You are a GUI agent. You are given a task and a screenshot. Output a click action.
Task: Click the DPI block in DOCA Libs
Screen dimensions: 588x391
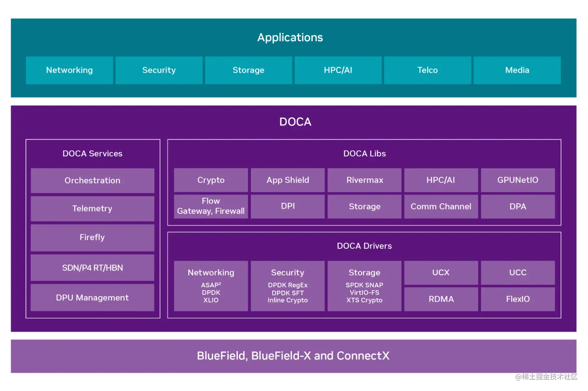click(x=287, y=206)
